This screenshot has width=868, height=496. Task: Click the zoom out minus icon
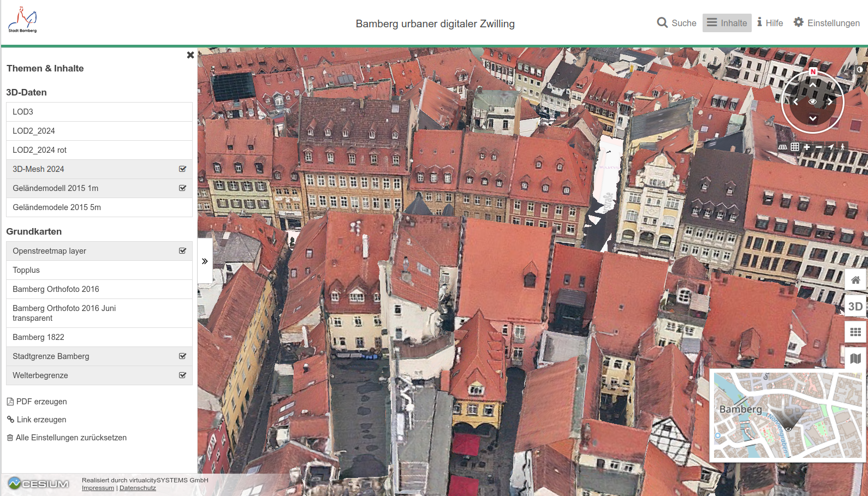point(818,147)
